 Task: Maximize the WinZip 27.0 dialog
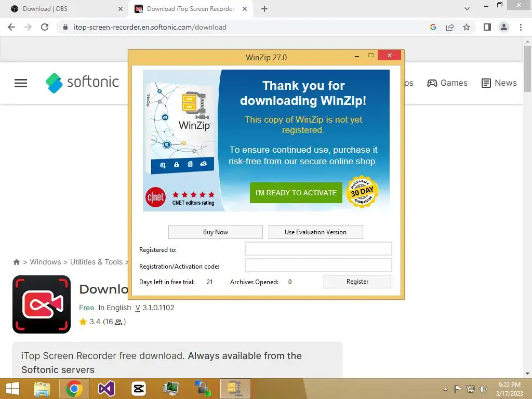coord(371,55)
